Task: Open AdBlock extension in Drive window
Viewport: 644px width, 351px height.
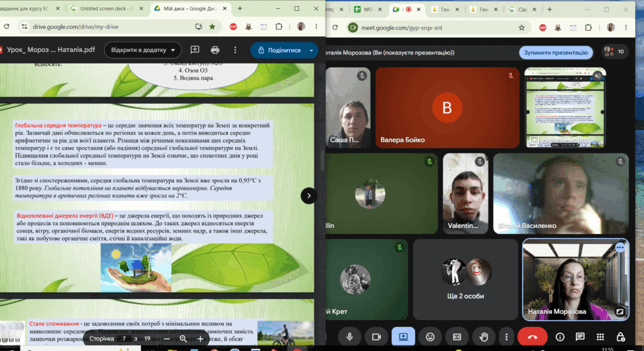Action: pyautogui.click(x=234, y=27)
